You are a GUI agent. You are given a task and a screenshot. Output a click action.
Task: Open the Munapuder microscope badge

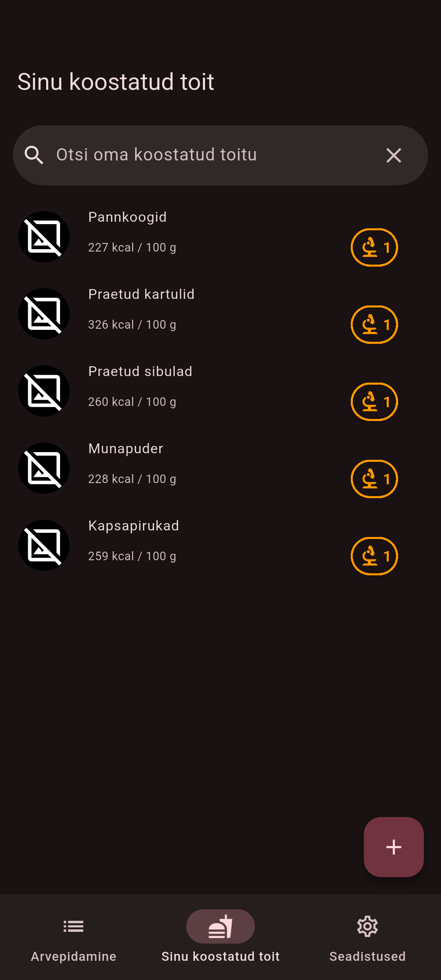coord(374,479)
